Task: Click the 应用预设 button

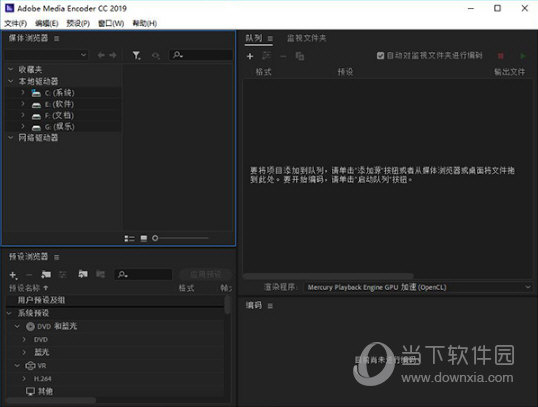Action: coord(205,275)
